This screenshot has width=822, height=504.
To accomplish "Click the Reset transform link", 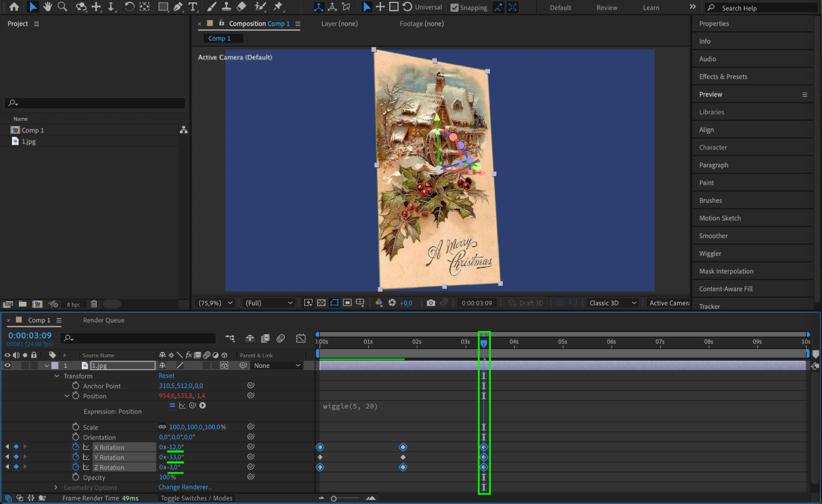I will (167, 376).
